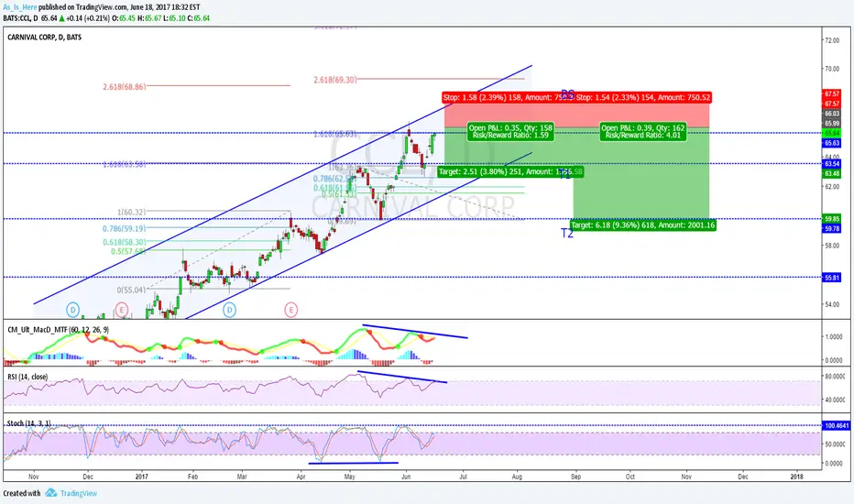Click the 1.618(63.58) Fibonacci label

click(125, 164)
